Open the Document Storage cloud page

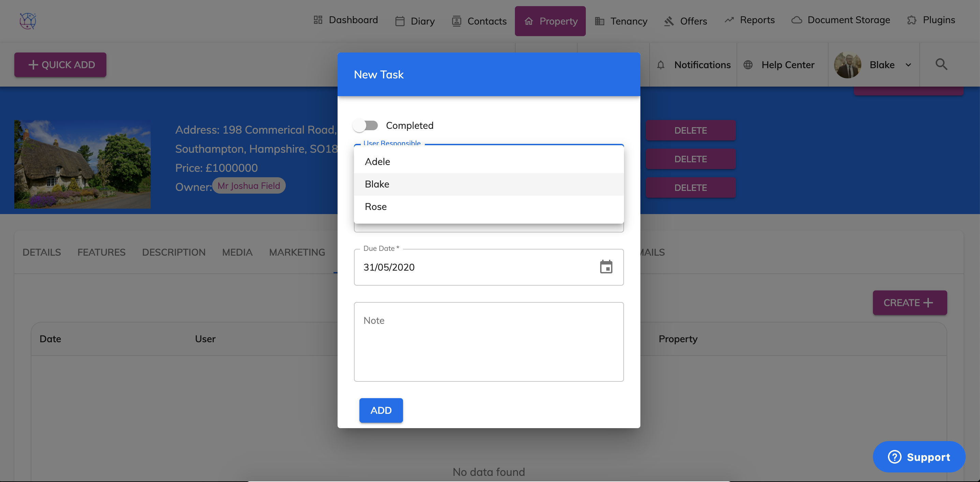click(841, 20)
